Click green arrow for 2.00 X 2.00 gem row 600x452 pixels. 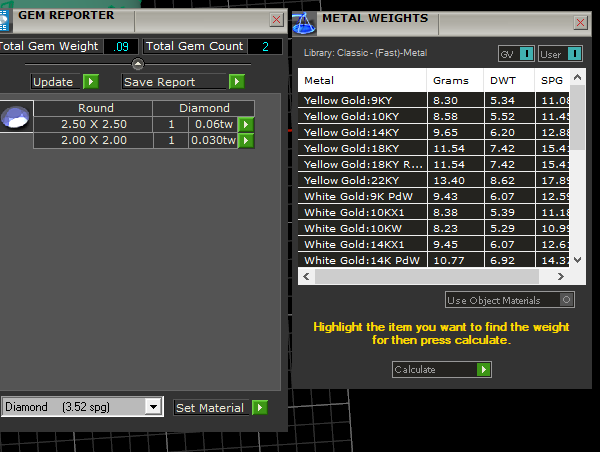[x=245, y=141]
